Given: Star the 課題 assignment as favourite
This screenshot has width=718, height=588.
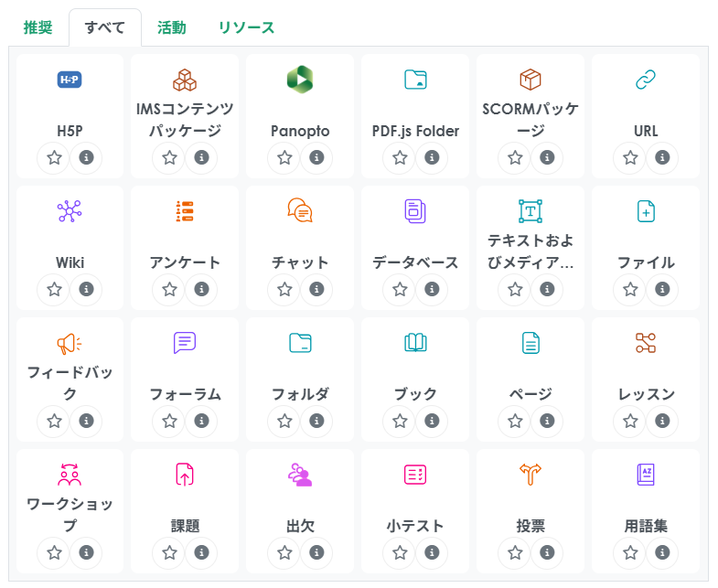Looking at the screenshot, I should [x=169, y=552].
